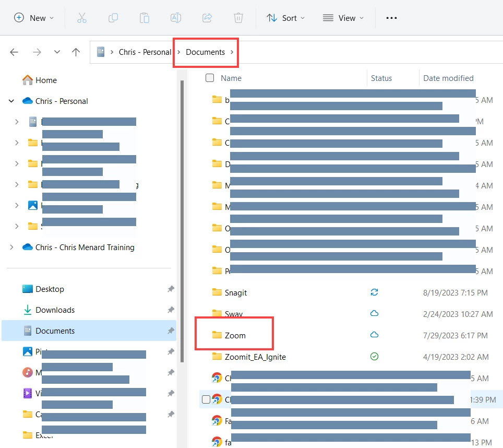
Task: Expand Chris - Chris Menard Training node
Action: [11, 247]
